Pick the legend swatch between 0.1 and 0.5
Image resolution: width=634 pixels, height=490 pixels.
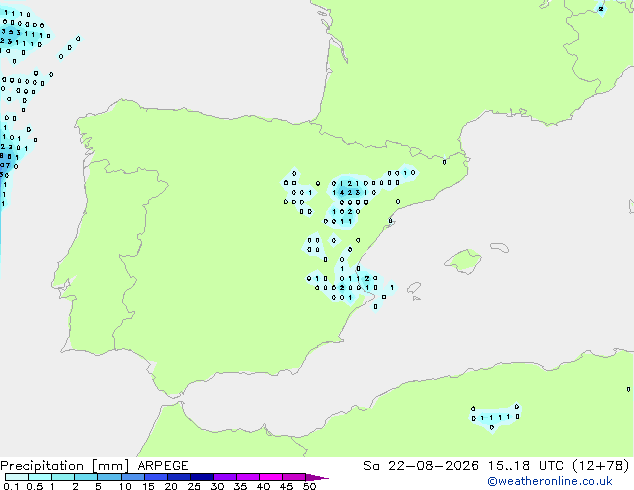point(17,477)
